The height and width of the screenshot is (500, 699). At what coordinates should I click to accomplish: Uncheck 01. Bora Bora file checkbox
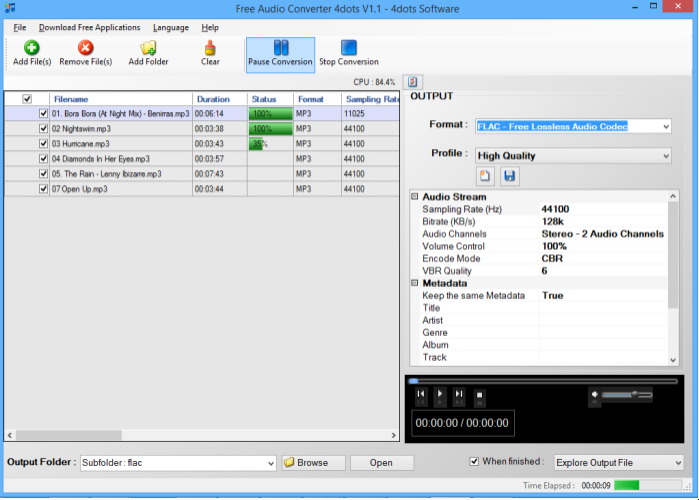43,114
